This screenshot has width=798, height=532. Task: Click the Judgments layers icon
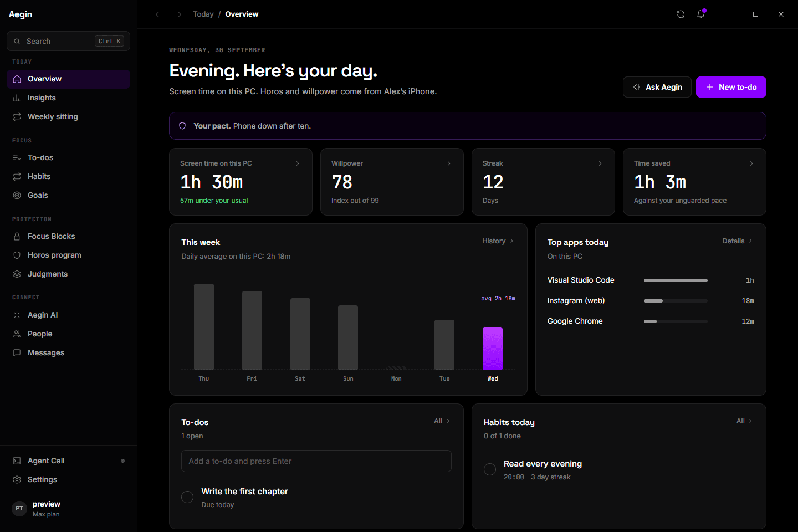click(17, 274)
